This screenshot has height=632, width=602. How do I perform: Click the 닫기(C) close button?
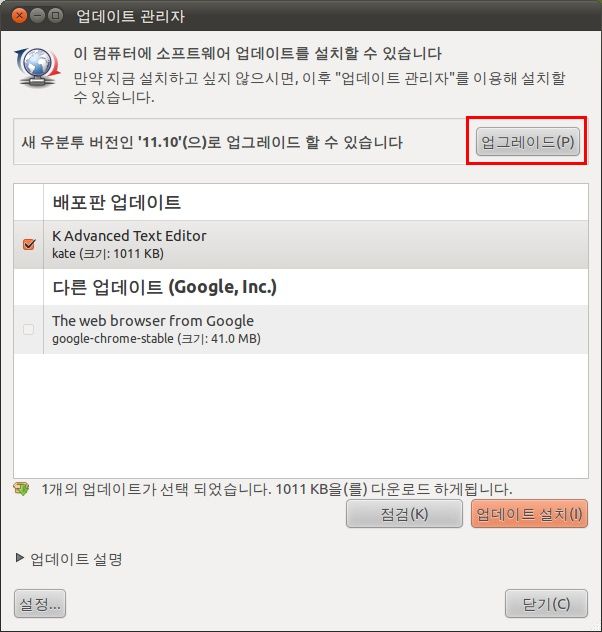[546, 604]
